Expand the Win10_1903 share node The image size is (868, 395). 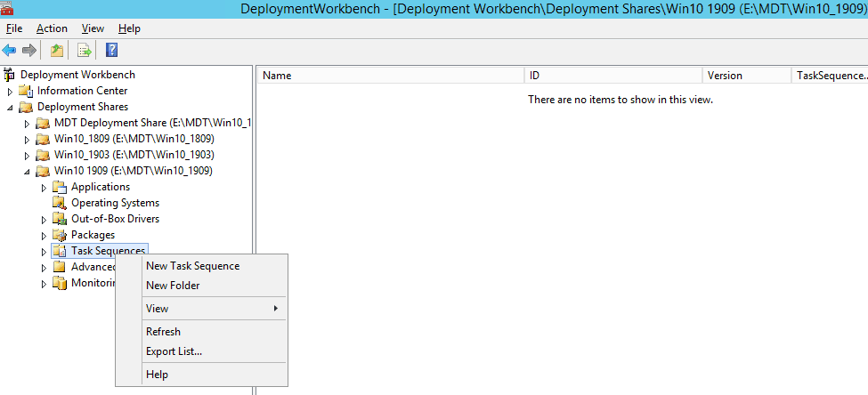coord(27,156)
